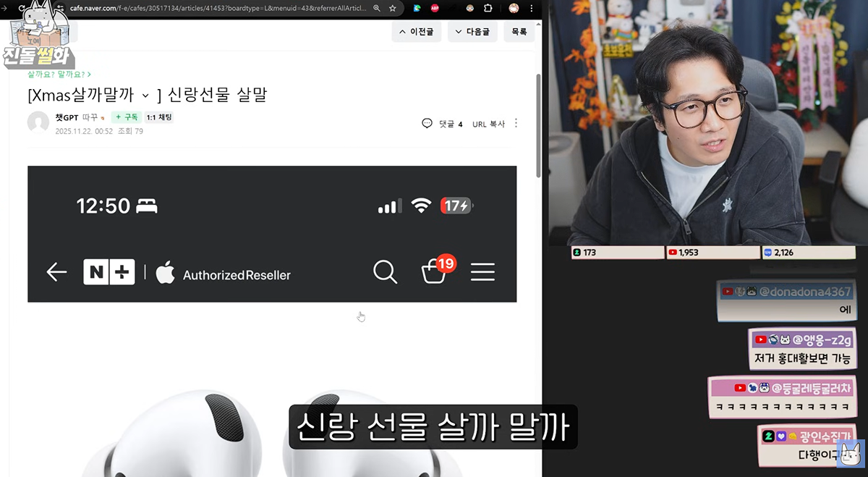Open the 살까요? 말까요? board link

(59, 74)
